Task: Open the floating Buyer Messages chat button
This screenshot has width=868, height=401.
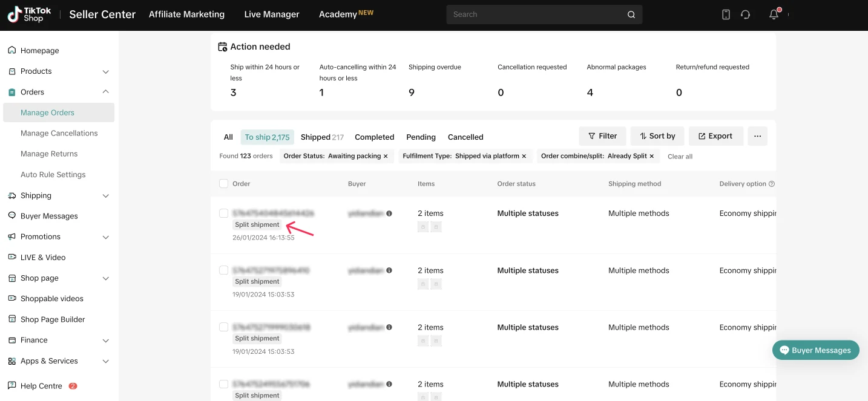Action: click(x=815, y=350)
